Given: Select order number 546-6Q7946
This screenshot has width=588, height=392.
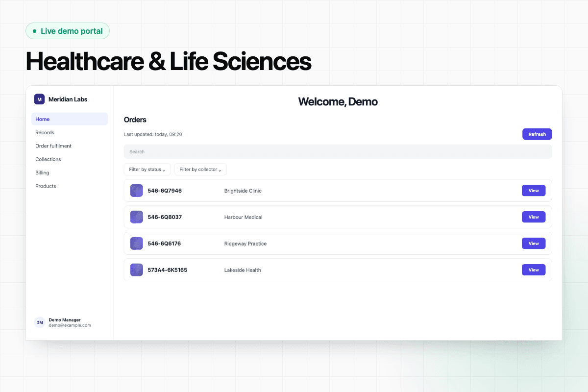Looking at the screenshot, I should (165, 191).
